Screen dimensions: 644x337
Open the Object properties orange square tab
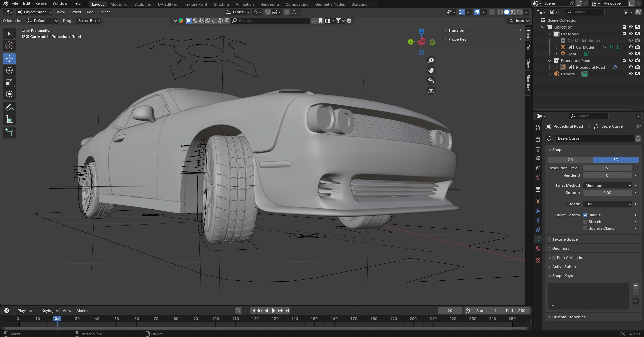coord(538,202)
